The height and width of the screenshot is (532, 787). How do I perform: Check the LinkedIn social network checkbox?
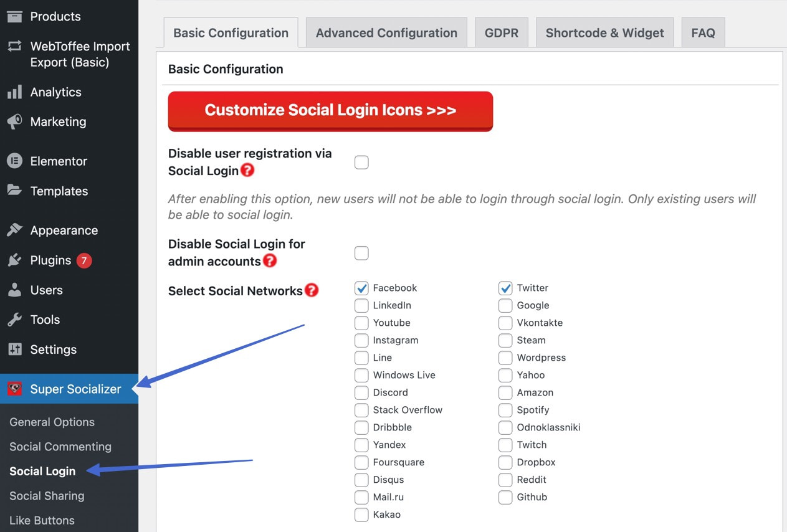coord(361,305)
